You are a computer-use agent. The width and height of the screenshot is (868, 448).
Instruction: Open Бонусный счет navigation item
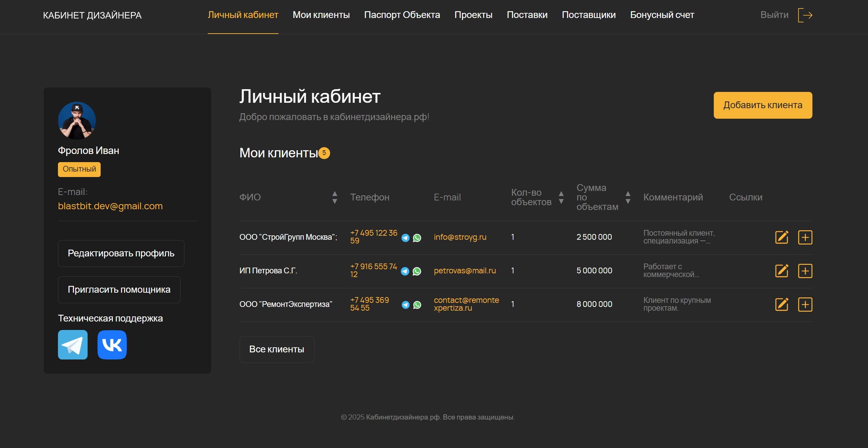pyautogui.click(x=662, y=15)
